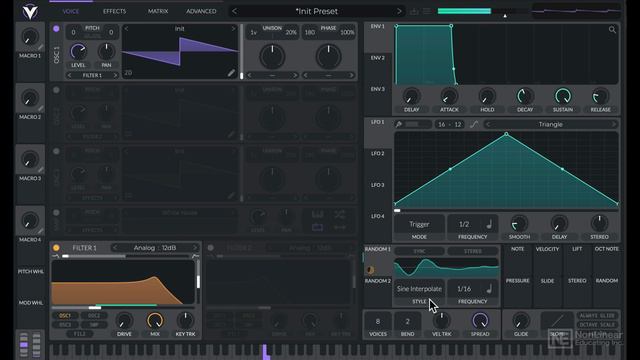This screenshot has width=640, height=360.
Task: Click the Unison knob of OSC 1
Action: tap(272, 56)
